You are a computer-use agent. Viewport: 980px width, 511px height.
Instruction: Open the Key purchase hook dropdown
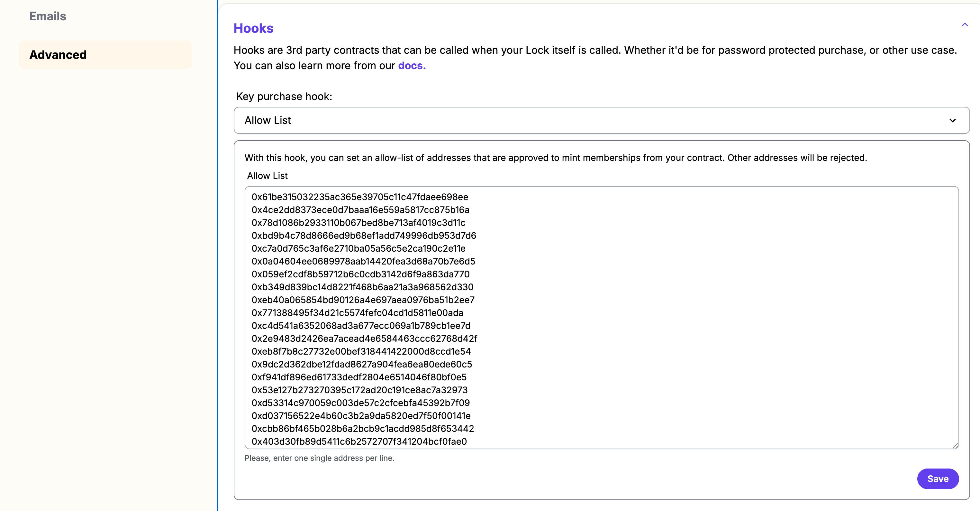pyautogui.click(x=601, y=120)
